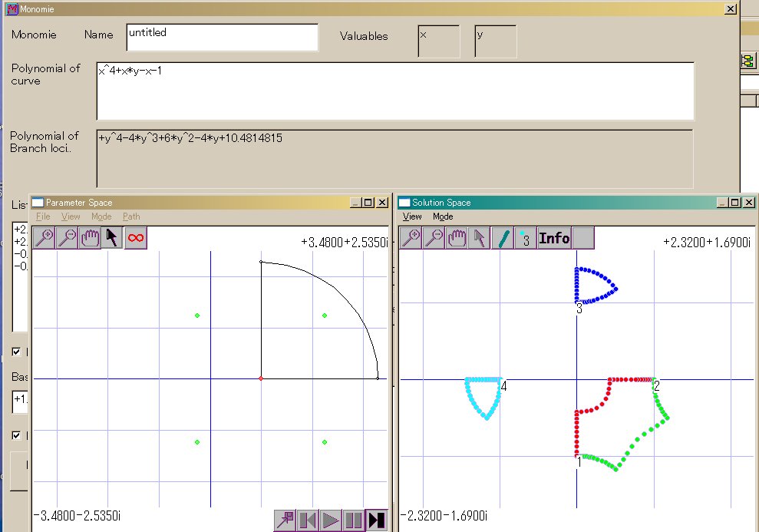Click the '-3.4800-2.5350i' coordinate readout
Image resolution: width=759 pixels, height=532 pixels.
77,516
